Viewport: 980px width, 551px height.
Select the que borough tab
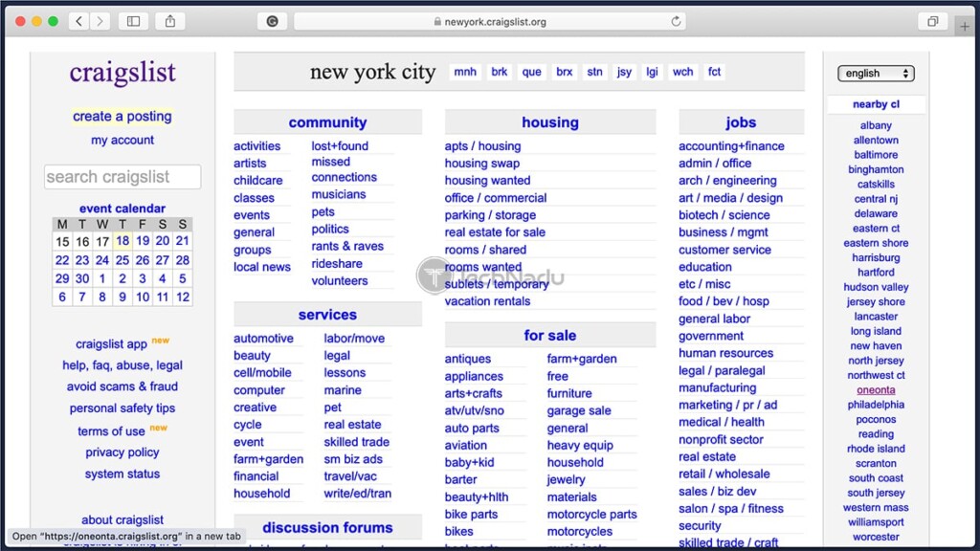(532, 72)
